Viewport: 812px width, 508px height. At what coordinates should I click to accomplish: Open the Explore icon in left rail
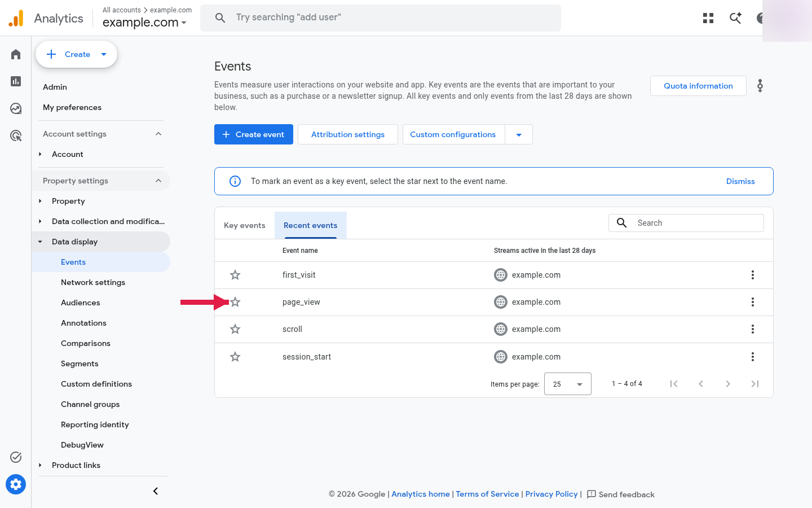tap(16, 108)
